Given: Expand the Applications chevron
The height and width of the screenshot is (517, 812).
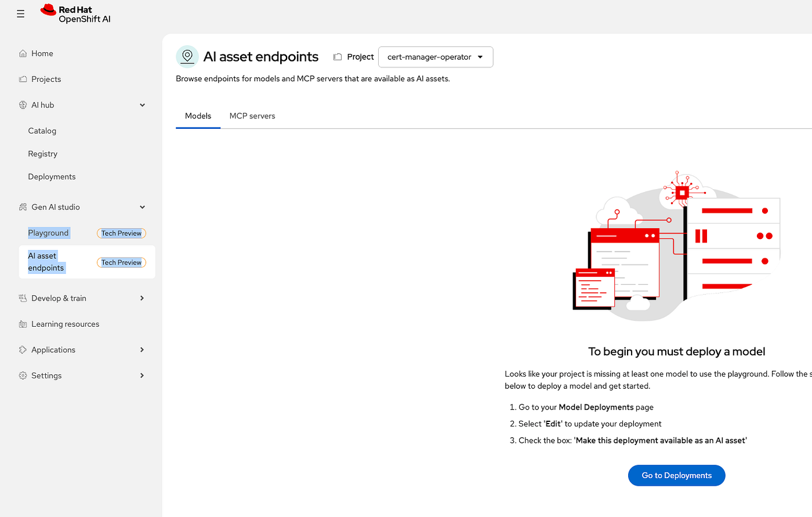Looking at the screenshot, I should coord(143,350).
